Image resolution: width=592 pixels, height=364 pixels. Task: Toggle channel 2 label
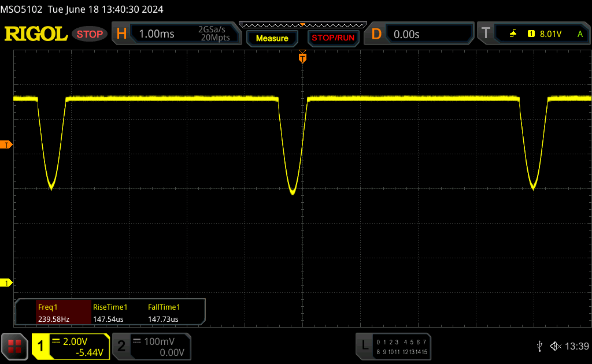[121, 346]
